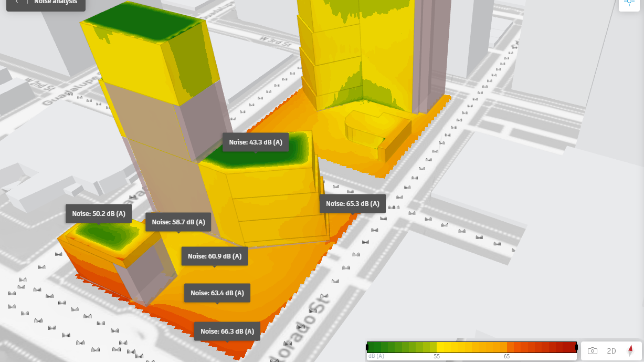Viewport: 644px width, 362px height.
Task: Select the 60.9 dB (A) noise label
Action: pyautogui.click(x=215, y=256)
